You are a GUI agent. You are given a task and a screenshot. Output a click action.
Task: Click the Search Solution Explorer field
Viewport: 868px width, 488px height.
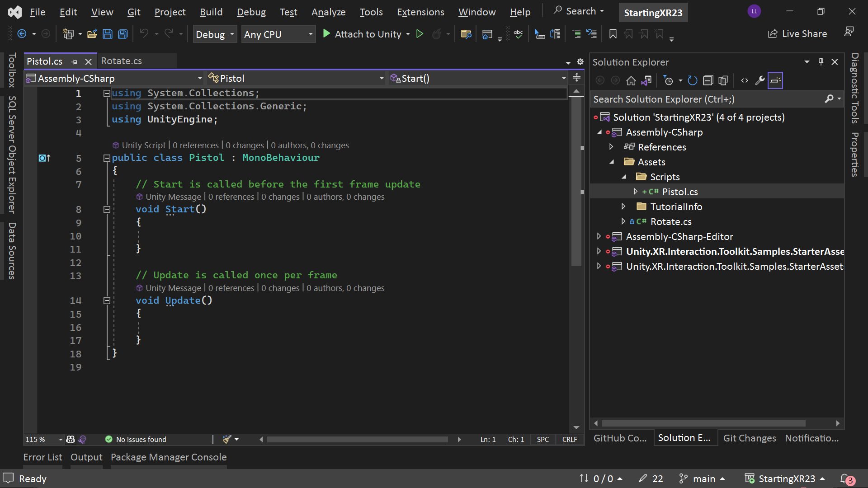pyautogui.click(x=708, y=99)
